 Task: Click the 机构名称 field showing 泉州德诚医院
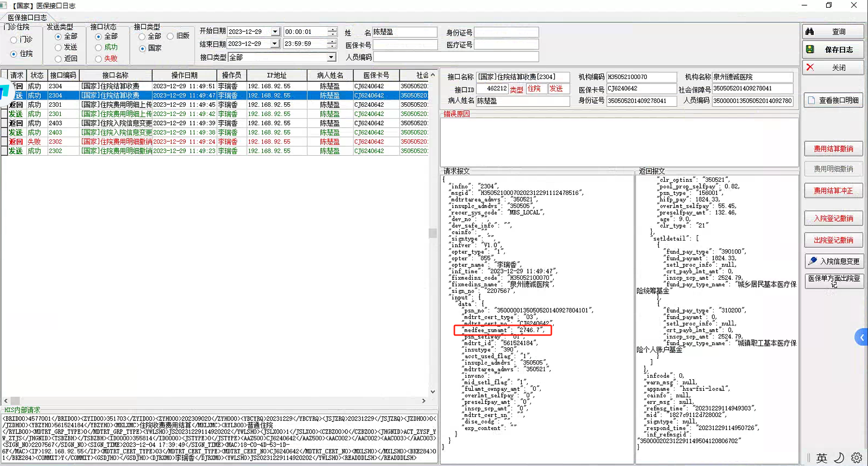752,77
